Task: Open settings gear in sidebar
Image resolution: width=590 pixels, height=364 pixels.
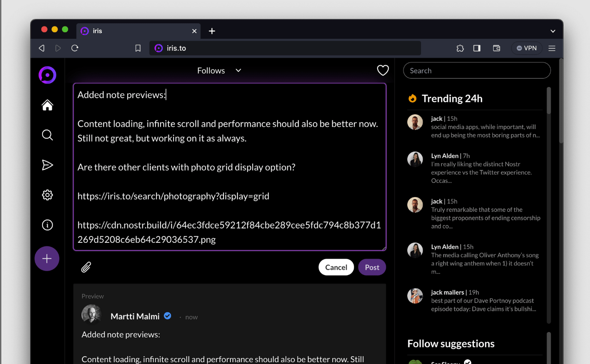Action: [47, 195]
